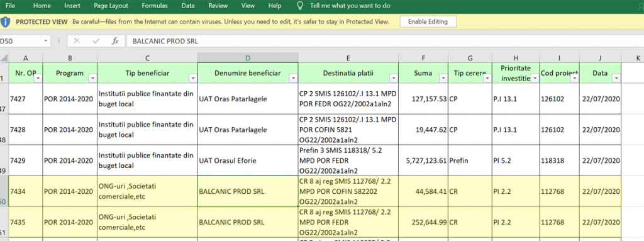Select the amount 127,157.53

(423, 99)
